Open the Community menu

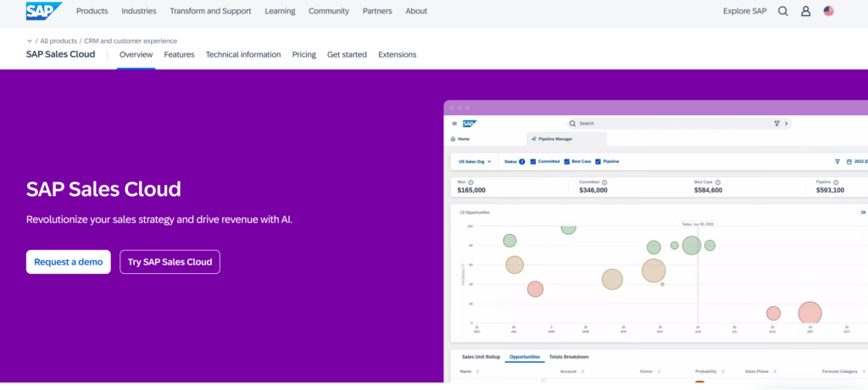(x=329, y=11)
